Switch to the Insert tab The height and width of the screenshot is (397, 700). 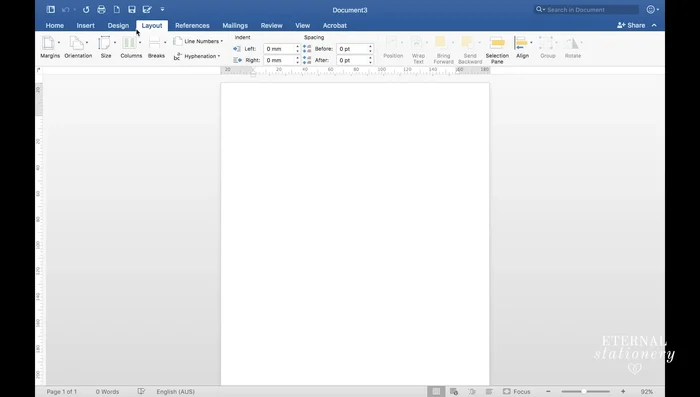point(85,25)
